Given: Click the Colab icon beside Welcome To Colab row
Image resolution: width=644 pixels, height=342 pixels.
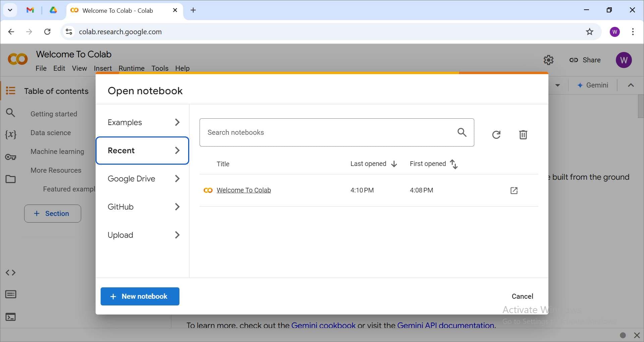Looking at the screenshot, I should tap(208, 190).
